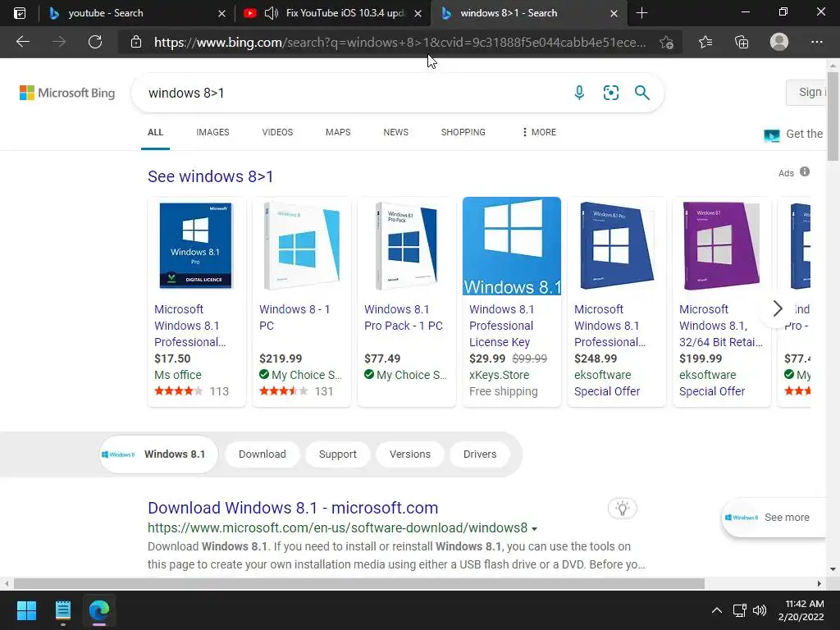Click the Bing search magnifier button
The image size is (840, 630).
(641, 93)
